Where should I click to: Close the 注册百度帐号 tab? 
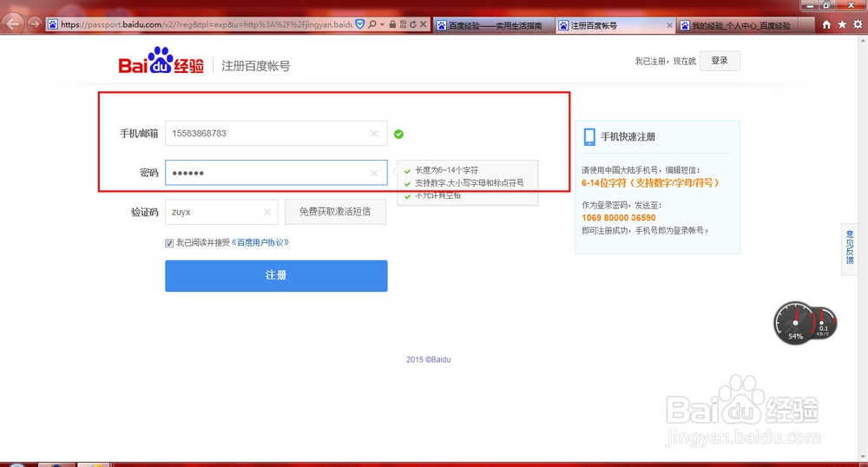click(669, 25)
